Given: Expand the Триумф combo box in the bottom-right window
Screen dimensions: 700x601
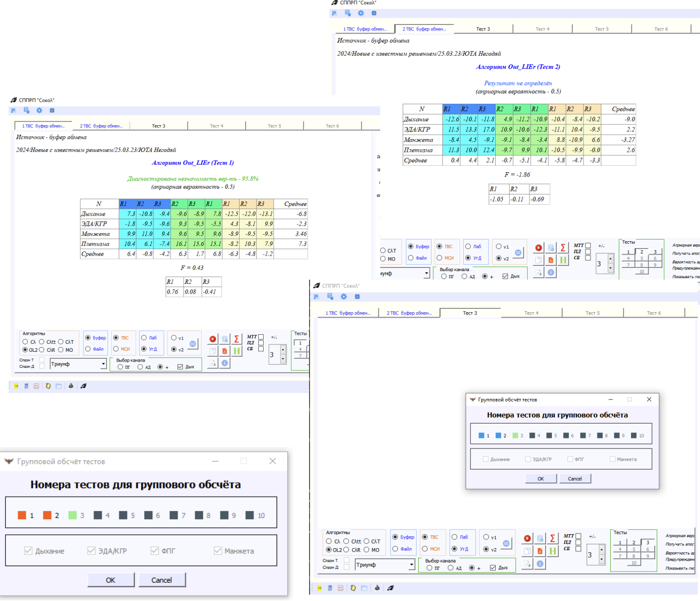Looking at the screenshot, I should click(411, 565).
